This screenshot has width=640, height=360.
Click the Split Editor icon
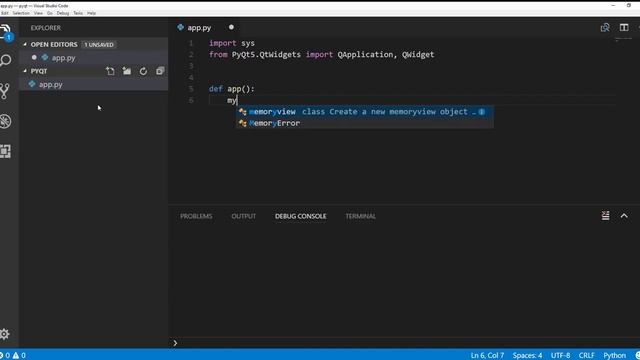point(624,27)
